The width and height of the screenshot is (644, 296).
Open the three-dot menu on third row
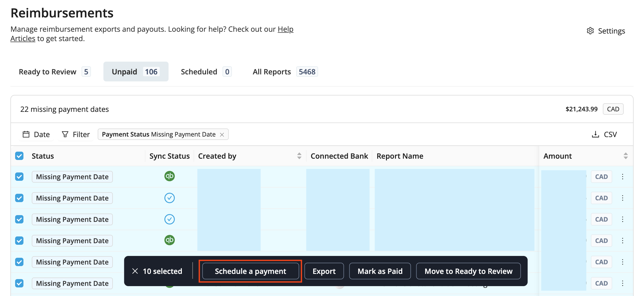[x=622, y=219]
